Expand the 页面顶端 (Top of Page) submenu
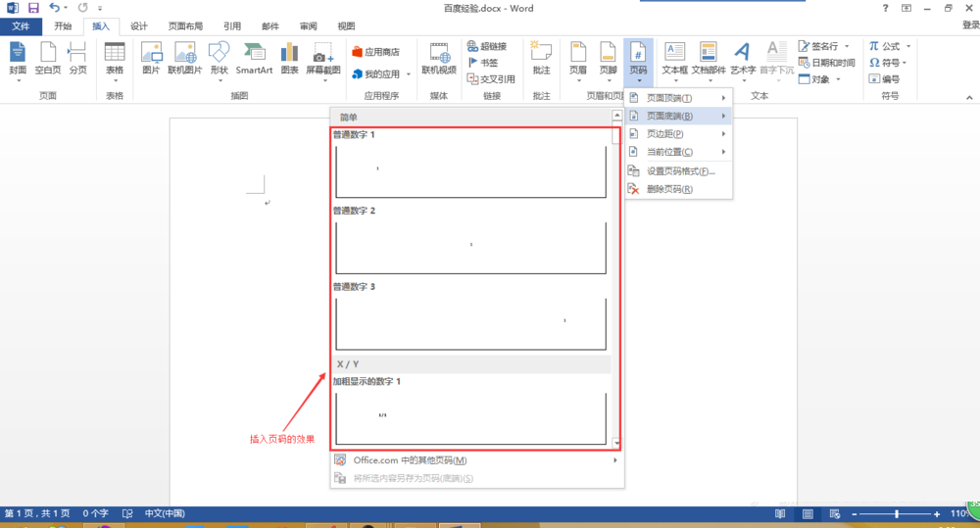The height and width of the screenshot is (528, 980). tap(679, 98)
